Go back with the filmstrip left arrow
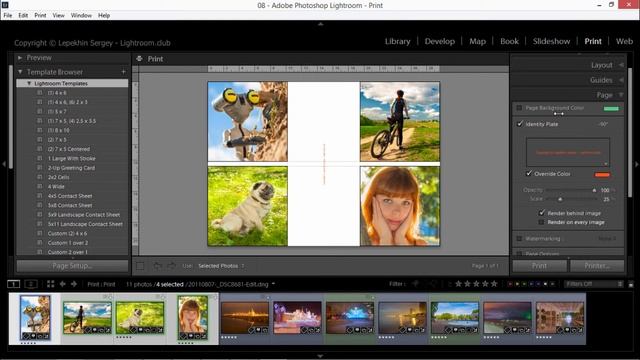 pos(63,284)
